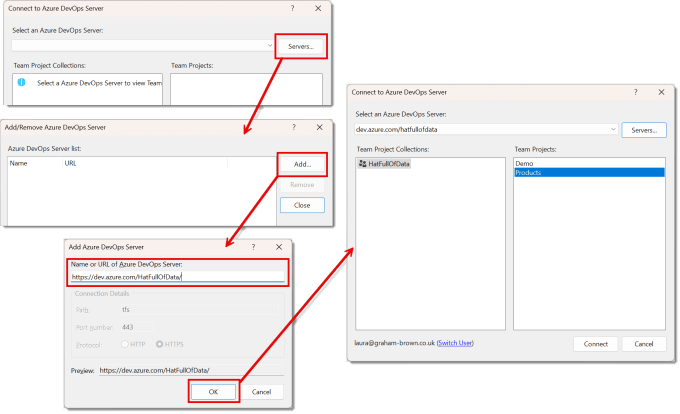Click the Path field showing tfs
680x414 pixels.
coord(199,310)
